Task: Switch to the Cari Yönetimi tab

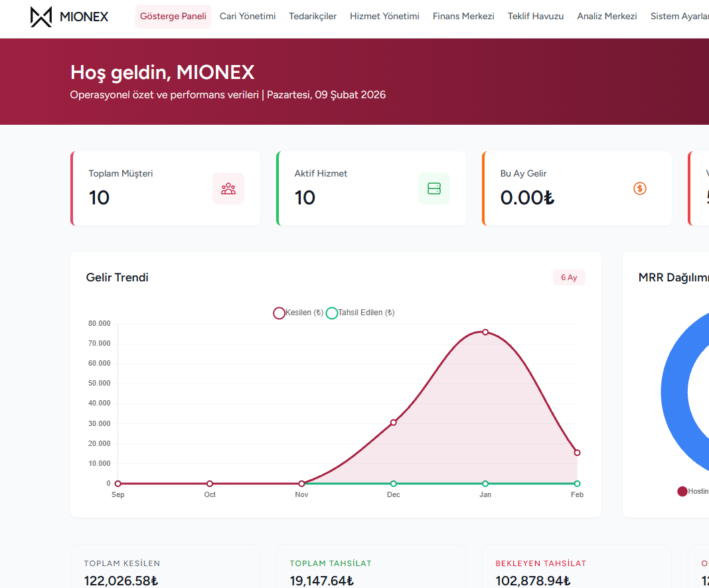Action: (247, 16)
